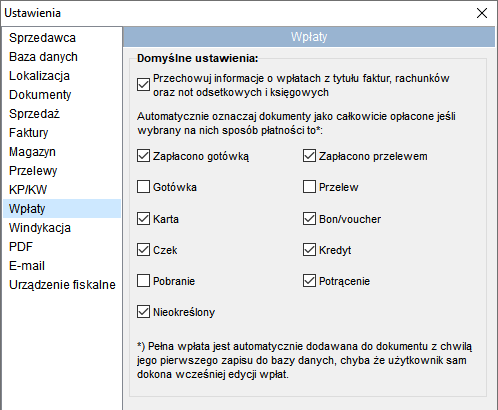Image resolution: width=498 pixels, height=410 pixels.
Task: Toggle the Czek checkbox
Action: [143, 250]
